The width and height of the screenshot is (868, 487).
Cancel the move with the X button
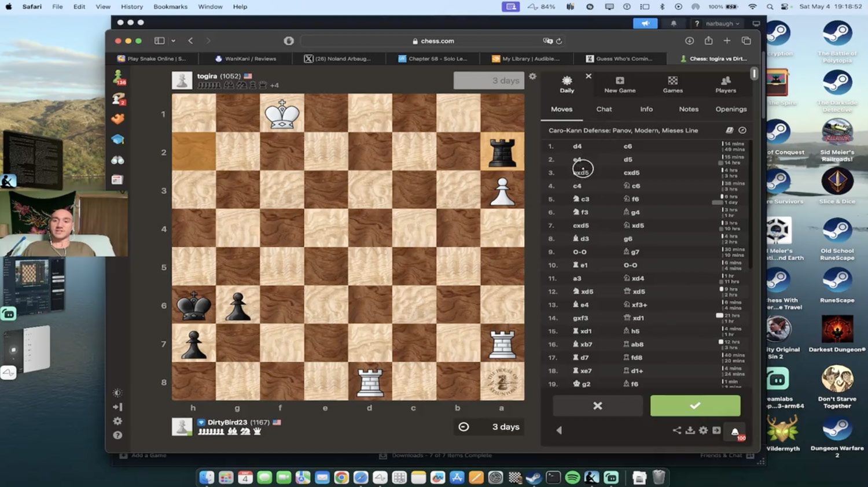click(597, 406)
